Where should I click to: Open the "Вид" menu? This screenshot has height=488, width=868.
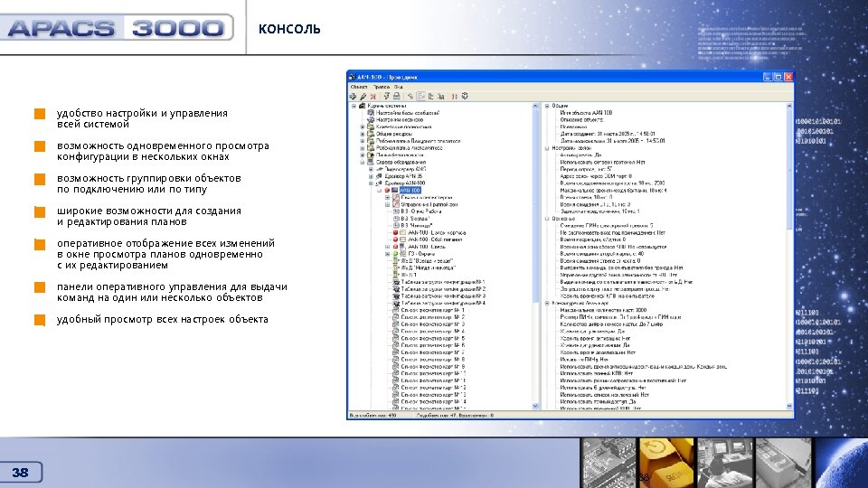click(399, 87)
